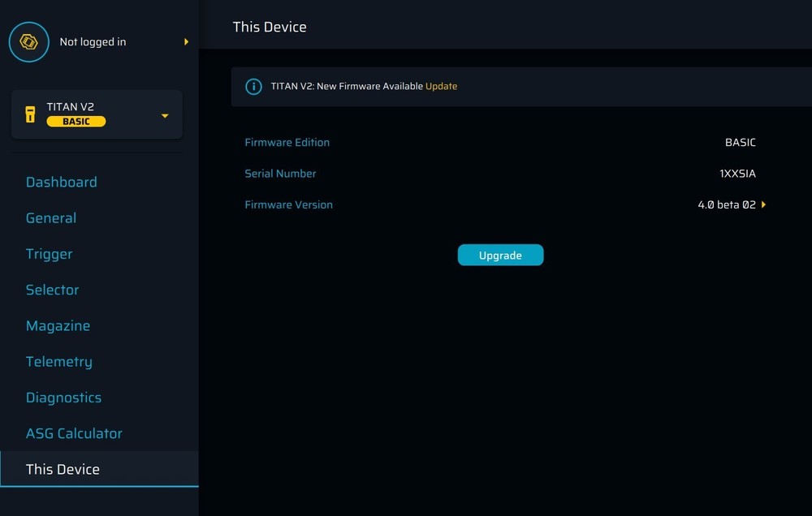
Task: Navigate to the Magazine page
Action: 58,326
